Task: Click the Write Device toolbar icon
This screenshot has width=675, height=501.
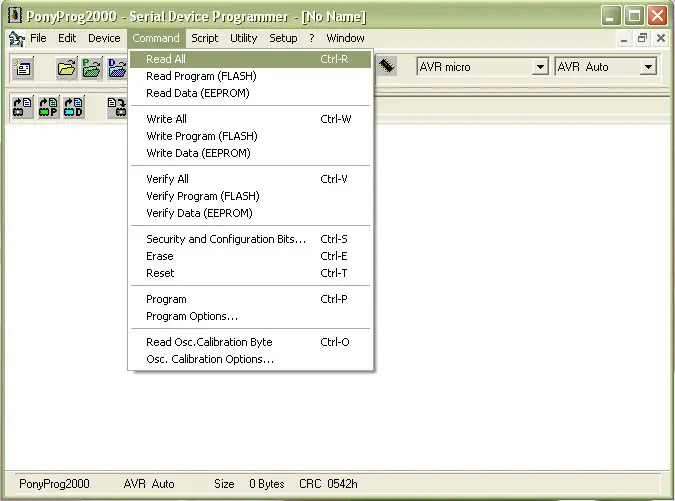Action: point(117,107)
